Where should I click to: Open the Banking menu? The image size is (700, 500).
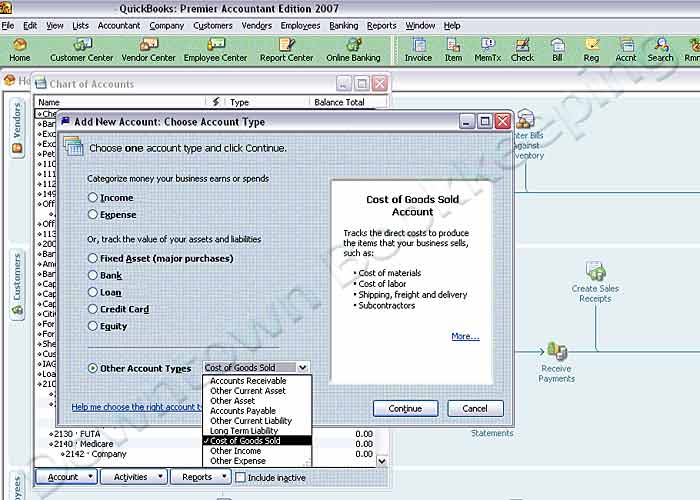click(x=343, y=25)
